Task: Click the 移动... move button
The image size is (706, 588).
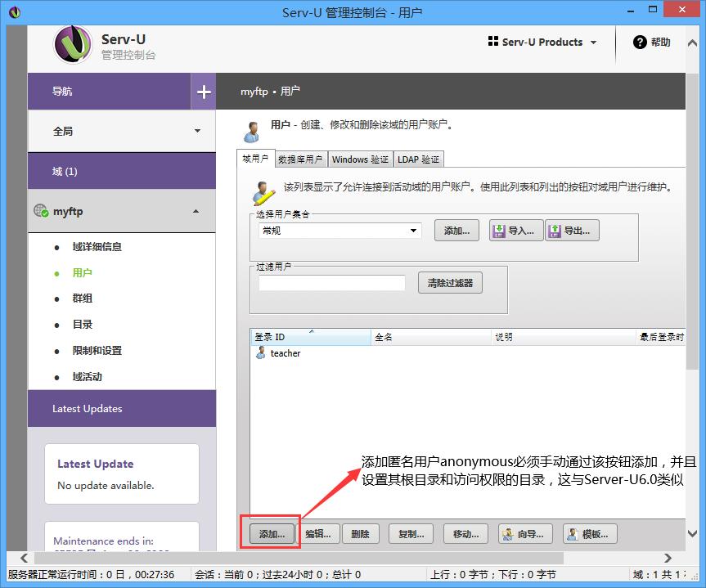Action: click(x=466, y=534)
